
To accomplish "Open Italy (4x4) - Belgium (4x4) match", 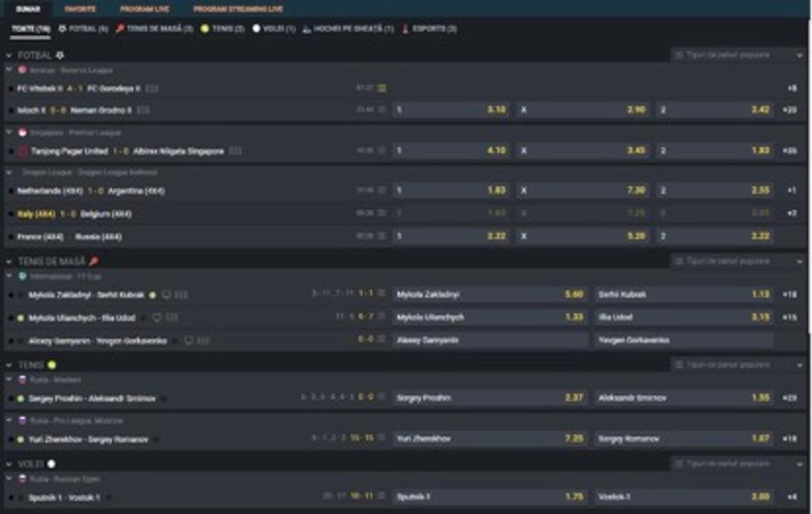I will (x=74, y=214).
